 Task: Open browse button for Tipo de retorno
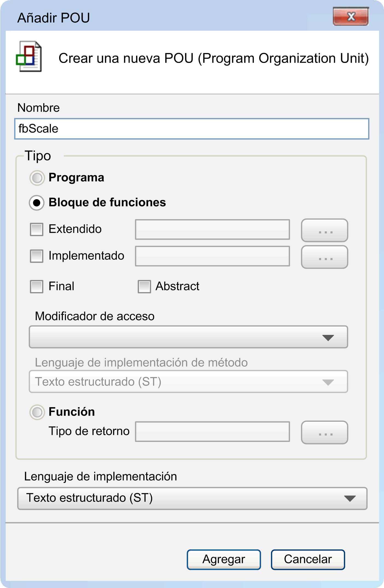(x=325, y=432)
